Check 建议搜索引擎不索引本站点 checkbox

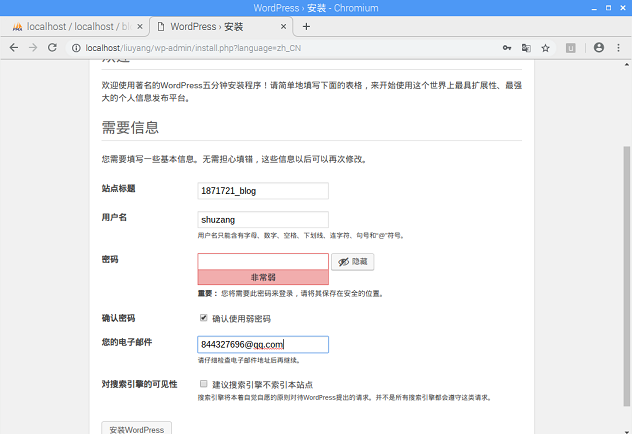click(204, 384)
